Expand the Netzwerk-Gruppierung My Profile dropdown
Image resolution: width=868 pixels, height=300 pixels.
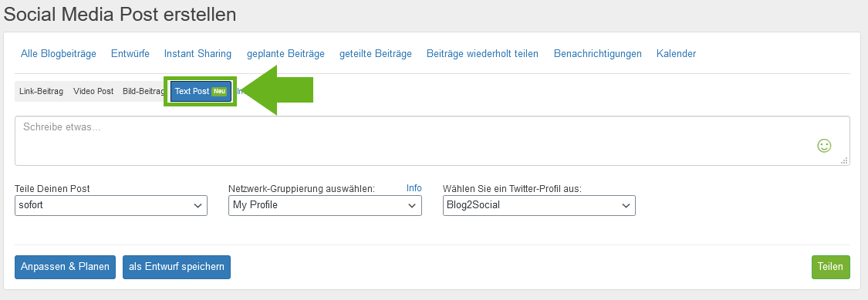(x=325, y=205)
